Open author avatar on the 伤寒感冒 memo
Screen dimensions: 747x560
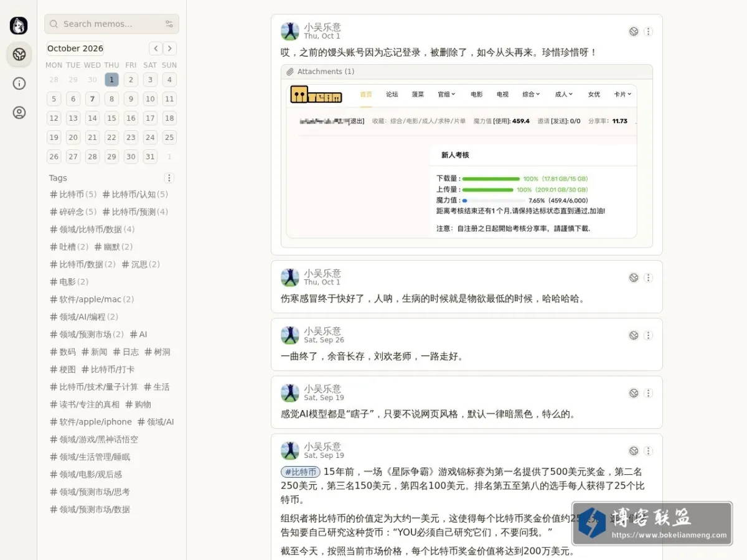(289, 278)
